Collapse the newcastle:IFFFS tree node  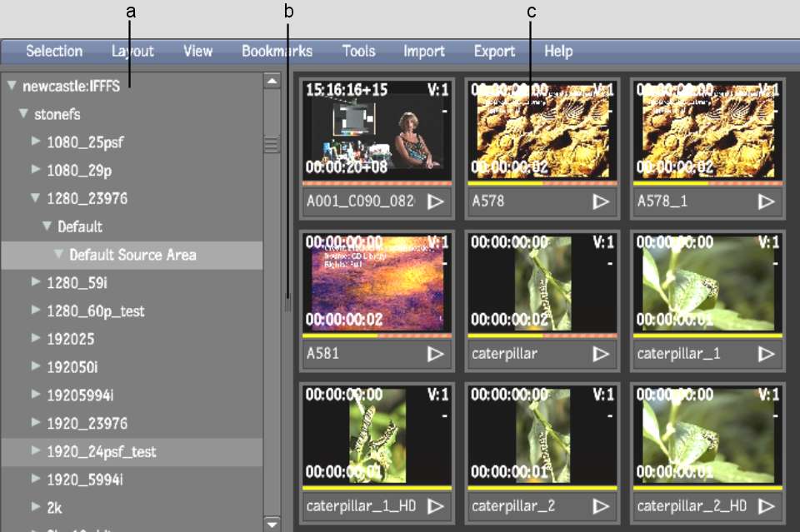(x=12, y=86)
